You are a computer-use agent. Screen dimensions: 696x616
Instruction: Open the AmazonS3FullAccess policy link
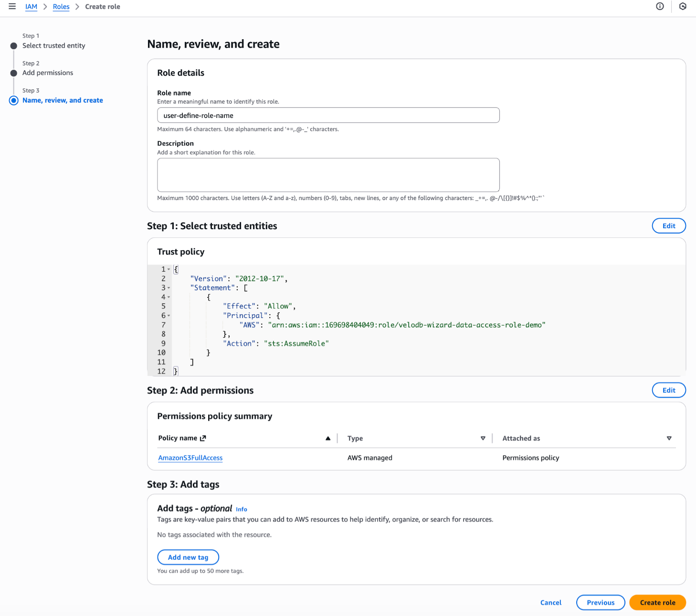pos(190,458)
